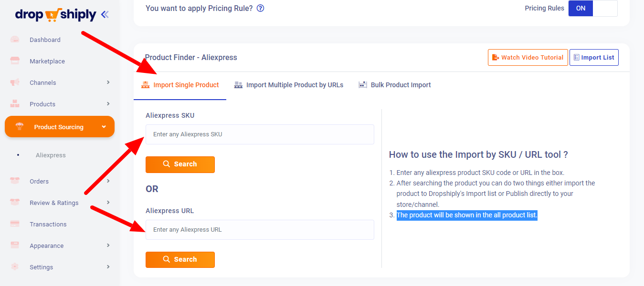Toggle the Pricing Rules ON switch
Viewport: 644px width, 286px height.
593,8
